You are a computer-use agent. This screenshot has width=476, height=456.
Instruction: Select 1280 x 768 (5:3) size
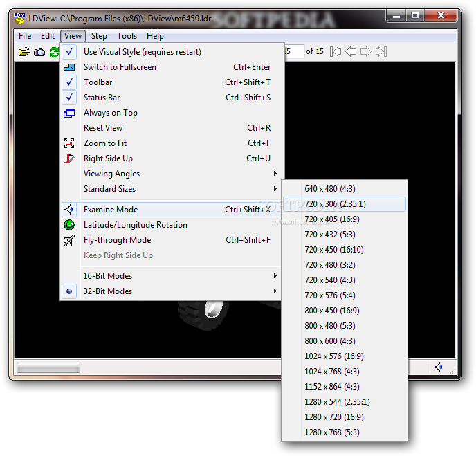point(345,432)
